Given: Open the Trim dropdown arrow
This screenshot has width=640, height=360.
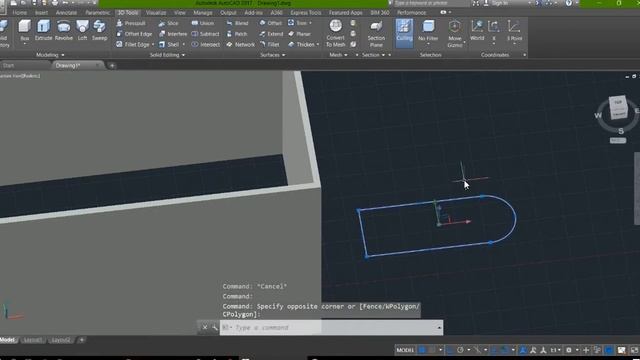Looking at the screenshot, I should click(x=310, y=23).
